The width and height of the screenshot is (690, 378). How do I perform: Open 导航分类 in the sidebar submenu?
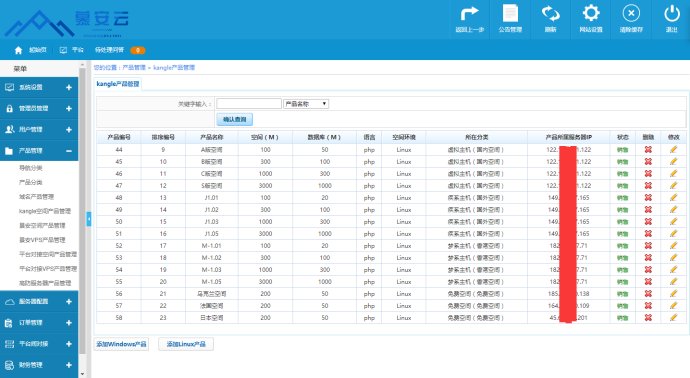tap(31, 168)
